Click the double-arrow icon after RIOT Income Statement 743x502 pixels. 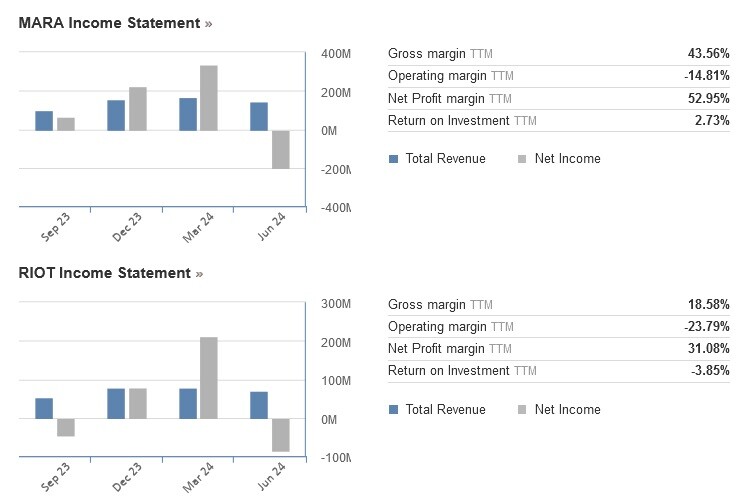tap(199, 274)
